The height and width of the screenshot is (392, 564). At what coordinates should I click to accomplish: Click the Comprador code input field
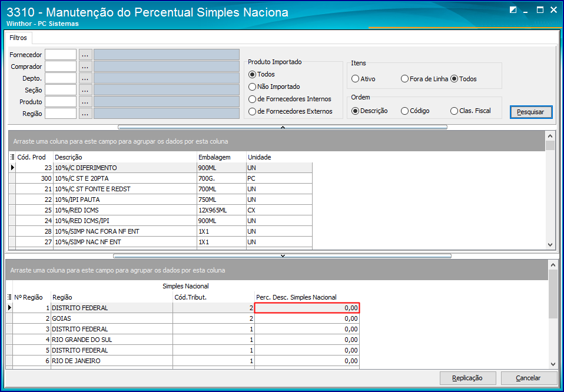61,67
